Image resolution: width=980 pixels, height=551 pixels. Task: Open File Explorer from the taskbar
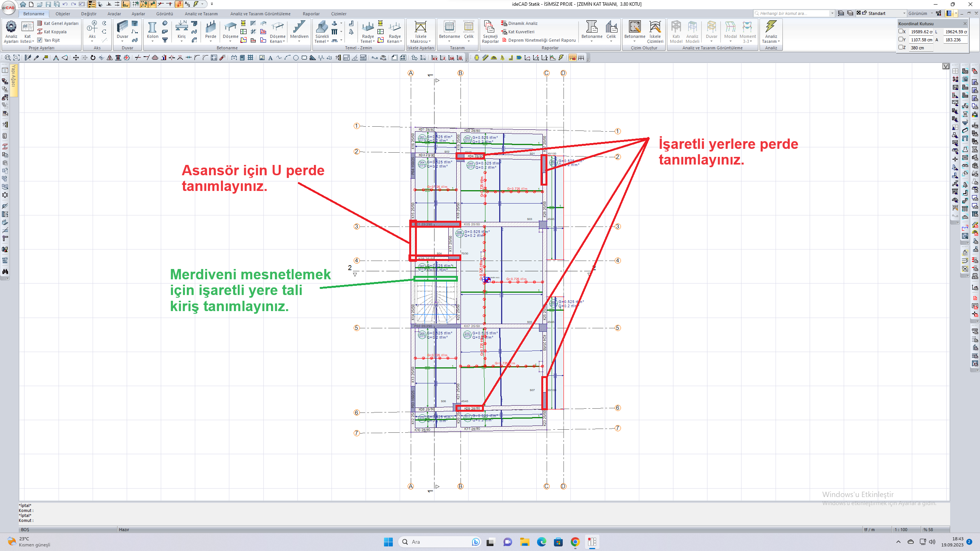tap(524, 542)
